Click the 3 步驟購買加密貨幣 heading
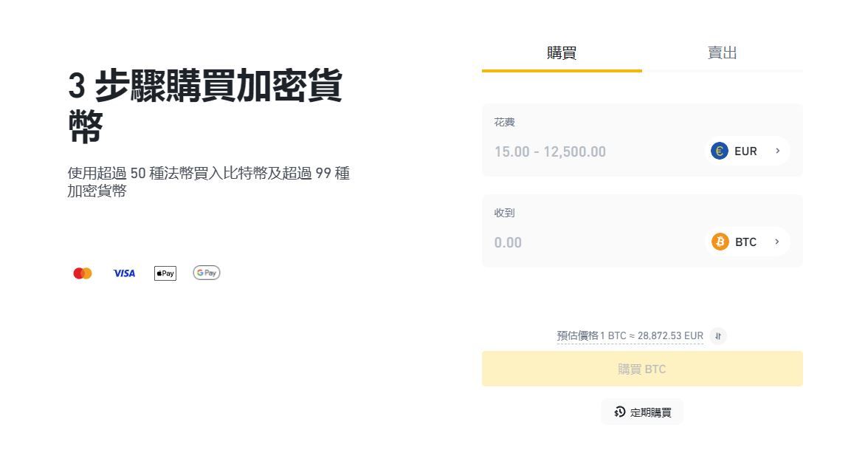 (x=205, y=106)
